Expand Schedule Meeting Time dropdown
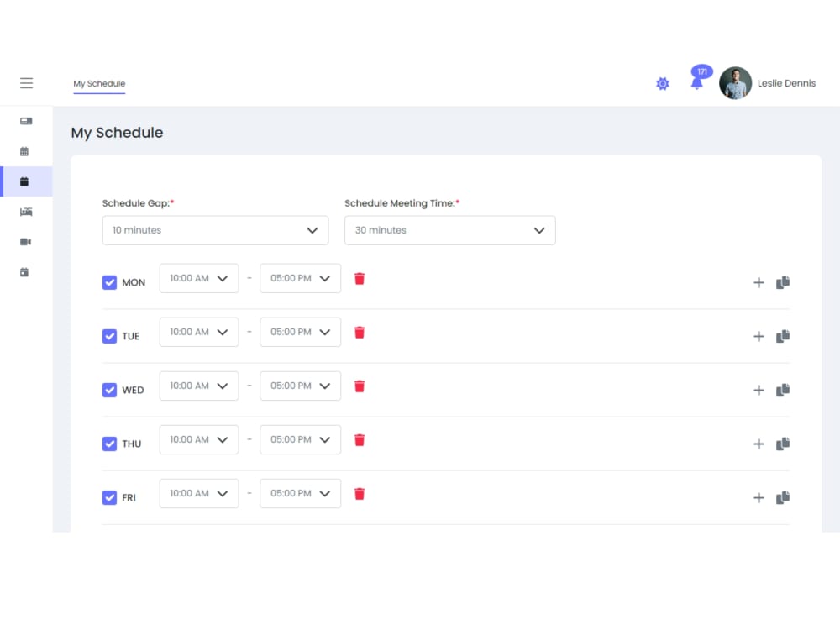Screen dimensions: 840x630 [x=450, y=230]
